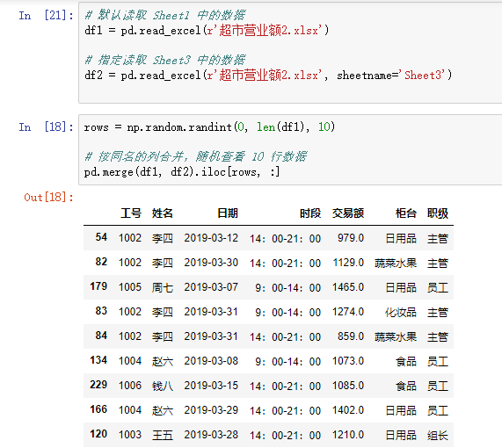Click the transaction amount 1129.0
This screenshot has width=502, height=448.
(x=348, y=263)
